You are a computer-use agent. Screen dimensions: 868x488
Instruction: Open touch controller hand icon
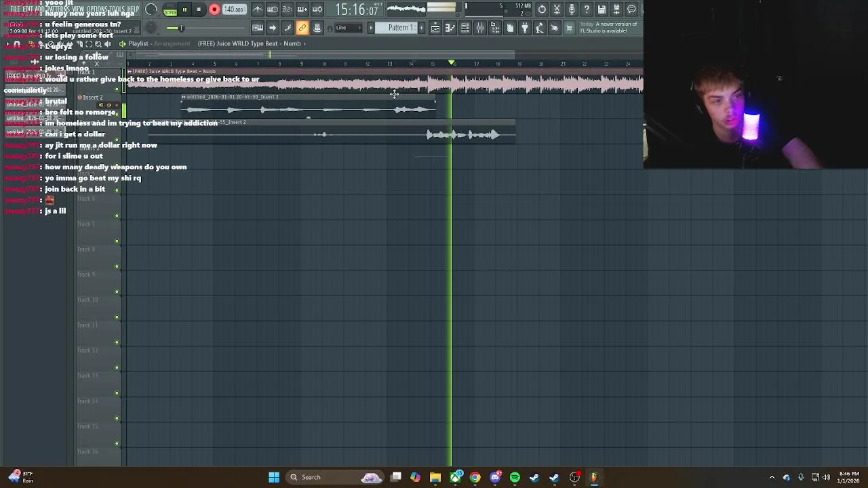coord(555,28)
